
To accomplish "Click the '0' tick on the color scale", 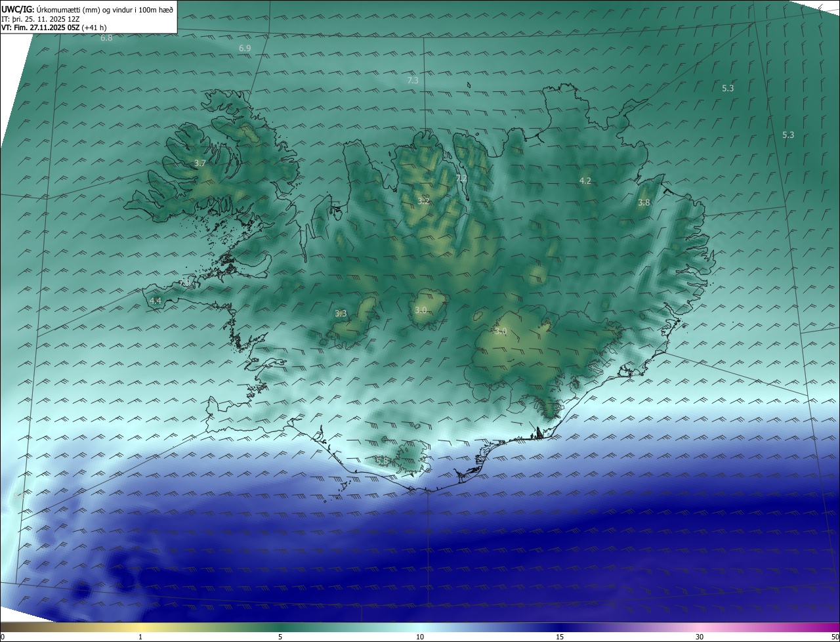I will pos(3,637).
